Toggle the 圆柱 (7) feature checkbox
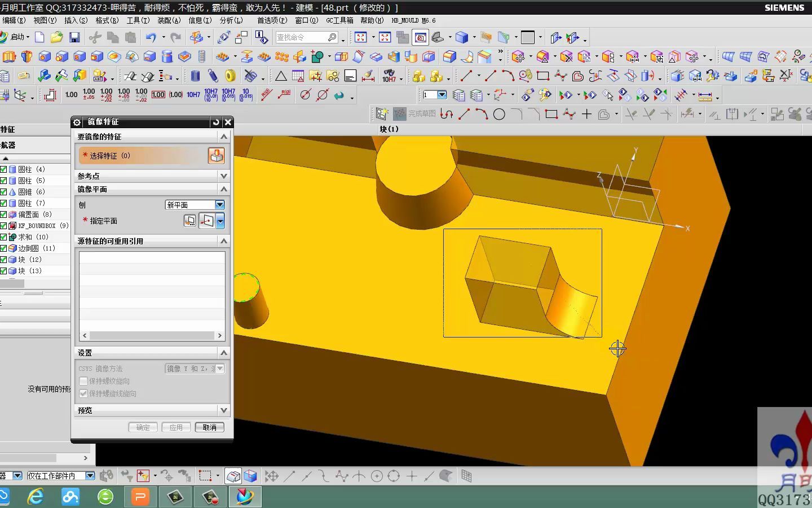This screenshot has width=812, height=508. (x=3, y=203)
